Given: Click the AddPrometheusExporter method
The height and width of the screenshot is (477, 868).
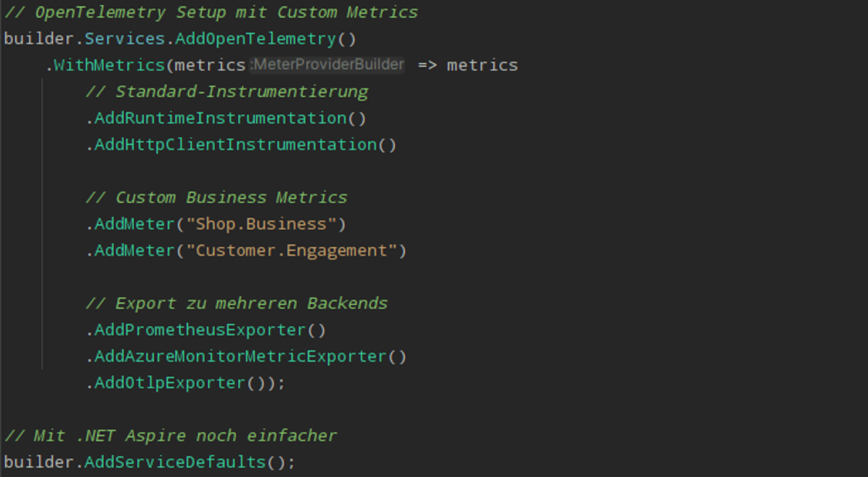Looking at the screenshot, I should [200, 331].
